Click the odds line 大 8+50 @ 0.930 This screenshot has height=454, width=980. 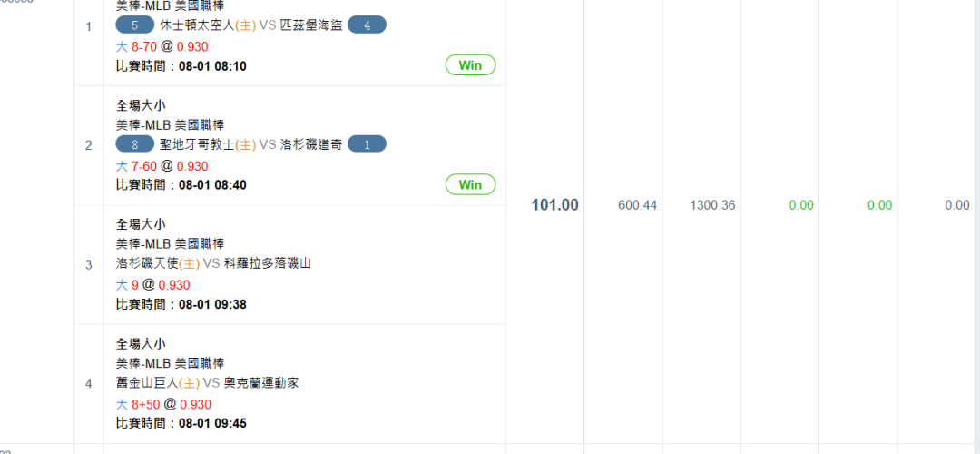[x=163, y=404]
